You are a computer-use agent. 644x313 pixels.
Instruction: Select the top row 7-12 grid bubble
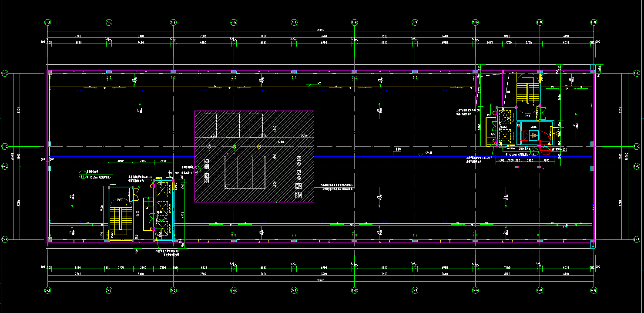point(594,22)
